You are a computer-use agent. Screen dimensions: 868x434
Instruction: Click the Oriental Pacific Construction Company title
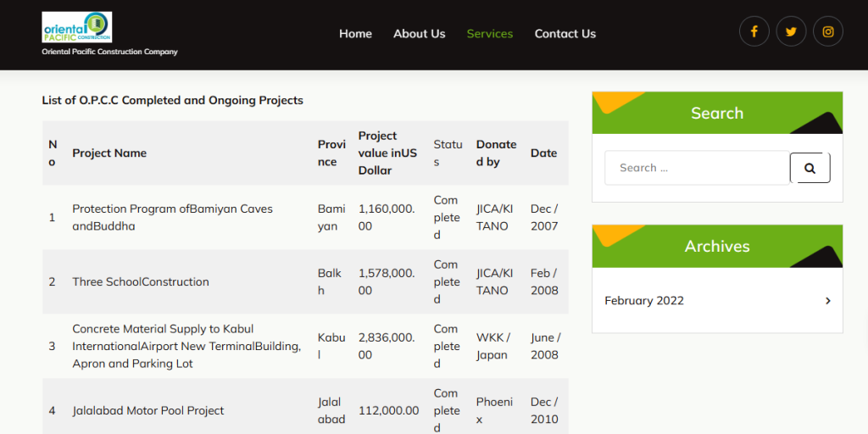click(x=109, y=52)
